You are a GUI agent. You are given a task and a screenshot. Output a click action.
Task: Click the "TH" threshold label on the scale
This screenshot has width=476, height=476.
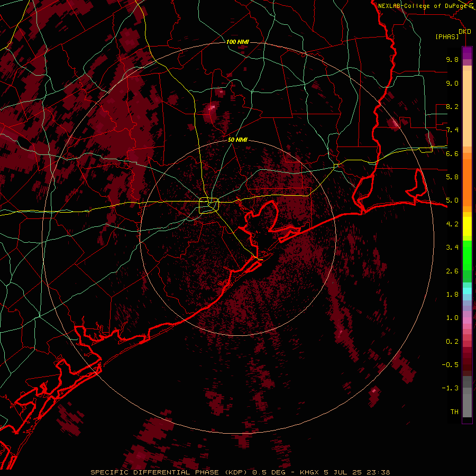click(454, 411)
